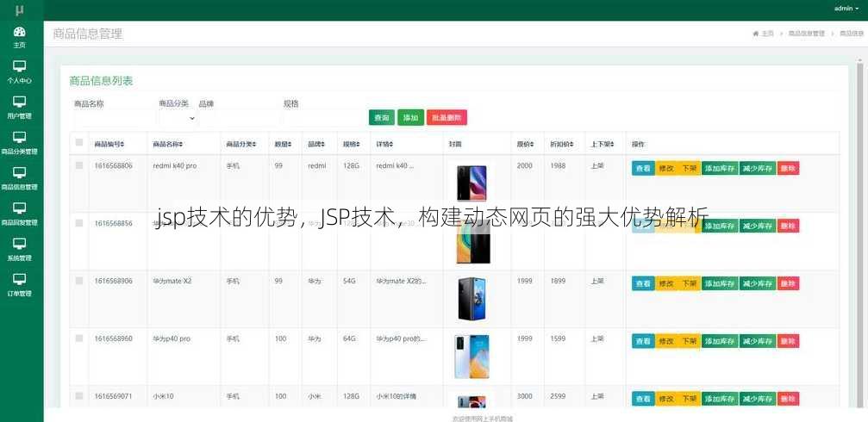Tick the select-all checkbox in table header
The width and height of the screenshot is (868, 422).
[x=79, y=142]
